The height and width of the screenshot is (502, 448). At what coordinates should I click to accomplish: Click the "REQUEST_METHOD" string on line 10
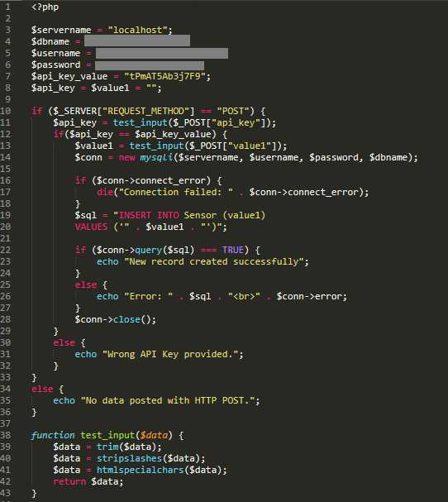[145, 111]
